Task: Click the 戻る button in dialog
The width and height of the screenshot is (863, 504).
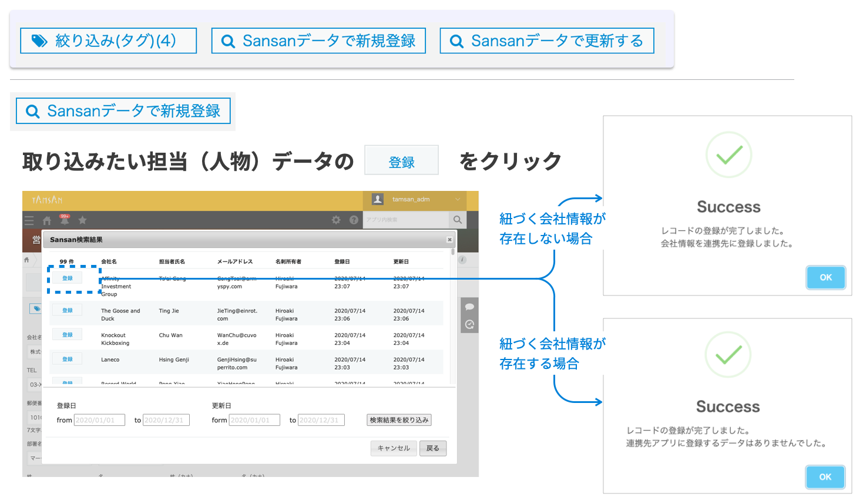Action: (433, 448)
